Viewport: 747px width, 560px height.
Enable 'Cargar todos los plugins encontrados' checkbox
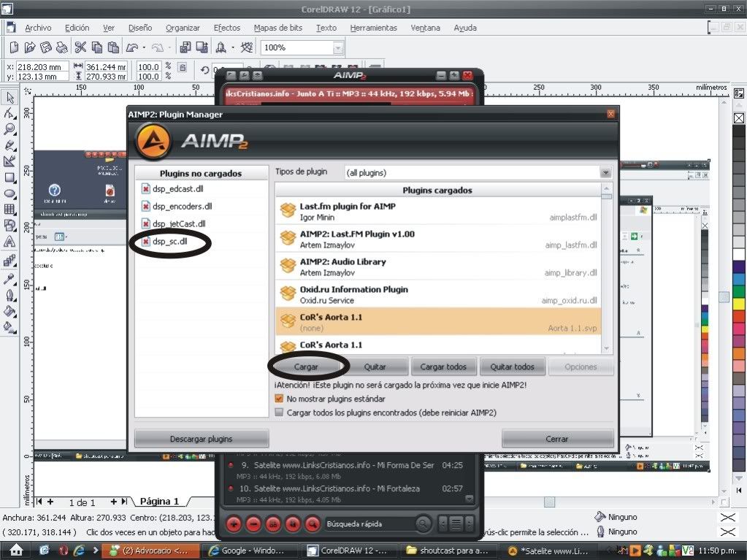(279, 413)
